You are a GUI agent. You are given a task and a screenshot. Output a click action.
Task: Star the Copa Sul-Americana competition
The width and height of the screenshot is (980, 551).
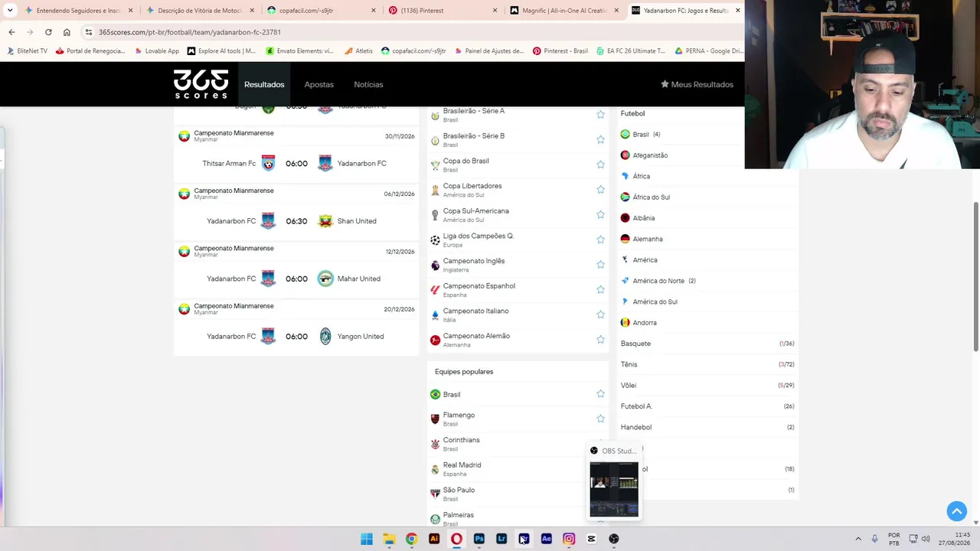[x=600, y=214]
